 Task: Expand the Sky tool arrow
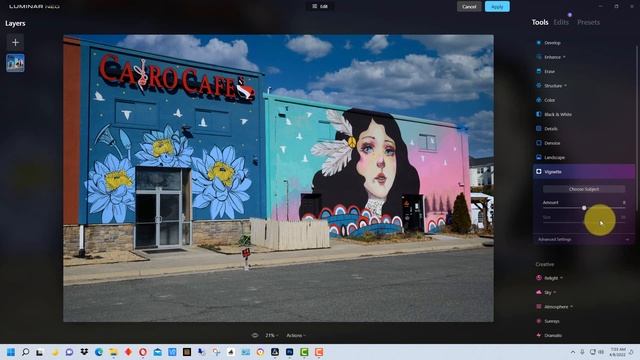tap(555, 292)
